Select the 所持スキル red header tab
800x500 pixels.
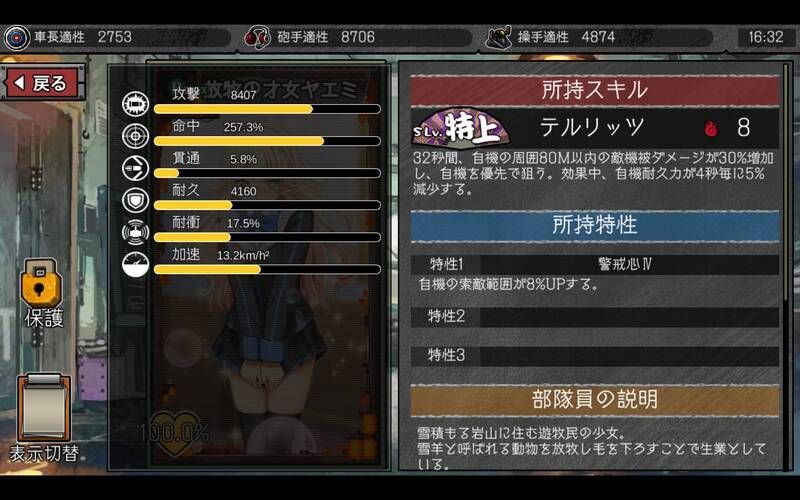click(595, 90)
